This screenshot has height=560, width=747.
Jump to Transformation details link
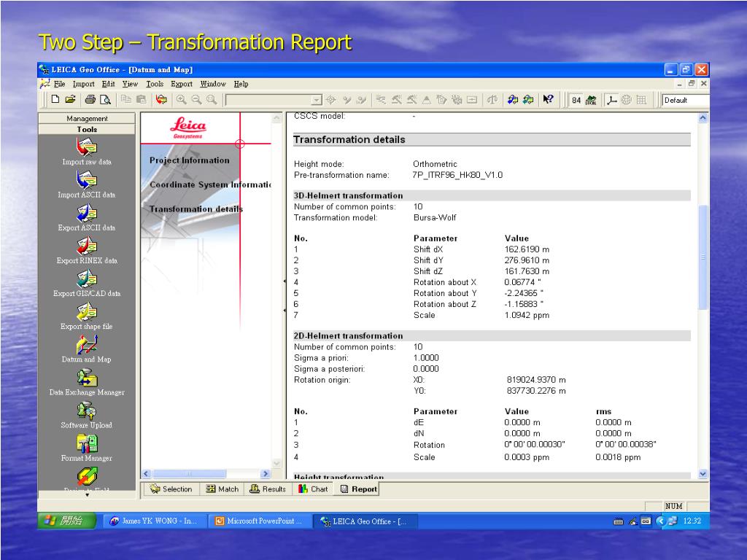(196, 209)
